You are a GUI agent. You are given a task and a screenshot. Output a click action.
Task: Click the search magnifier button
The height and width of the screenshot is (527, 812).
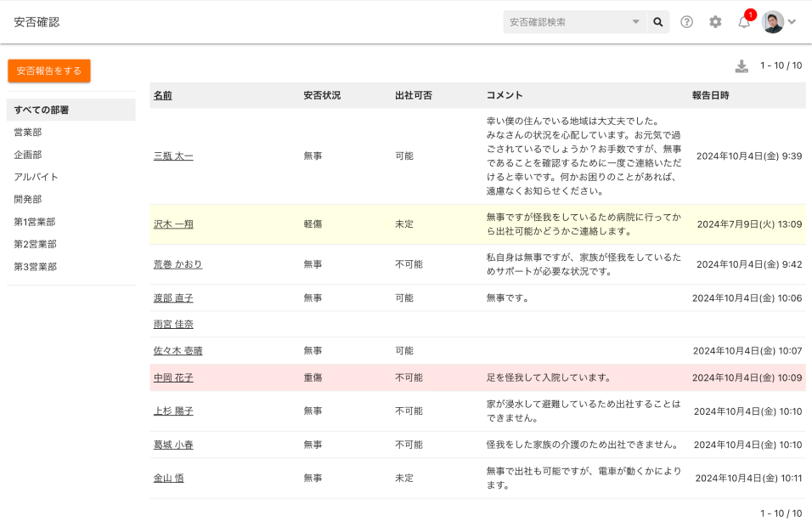(657, 22)
